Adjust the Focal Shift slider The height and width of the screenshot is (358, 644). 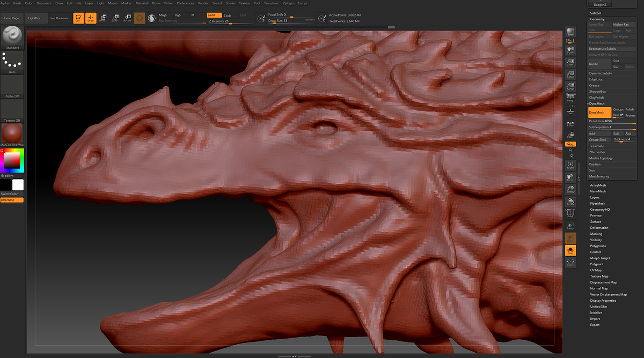point(291,15)
